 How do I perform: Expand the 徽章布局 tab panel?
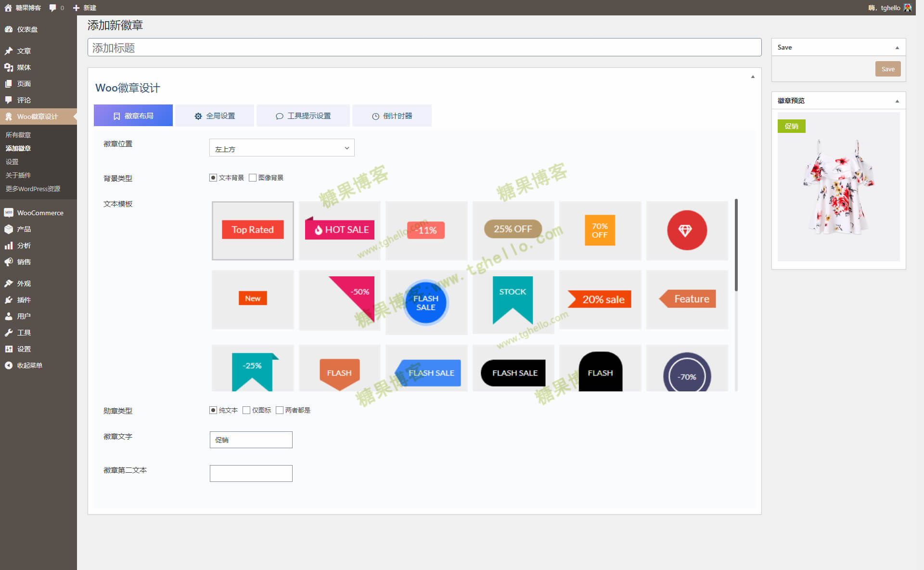click(x=133, y=116)
